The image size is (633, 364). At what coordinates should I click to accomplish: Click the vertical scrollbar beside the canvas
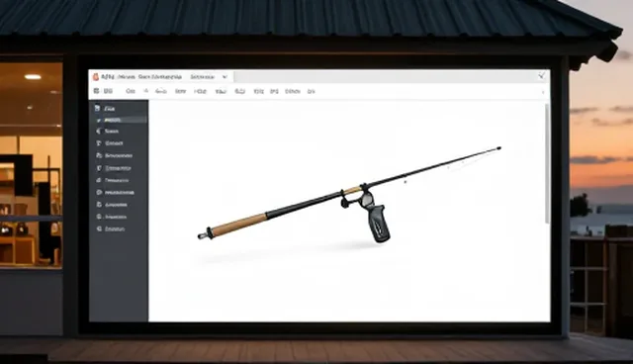coord(547,163)
